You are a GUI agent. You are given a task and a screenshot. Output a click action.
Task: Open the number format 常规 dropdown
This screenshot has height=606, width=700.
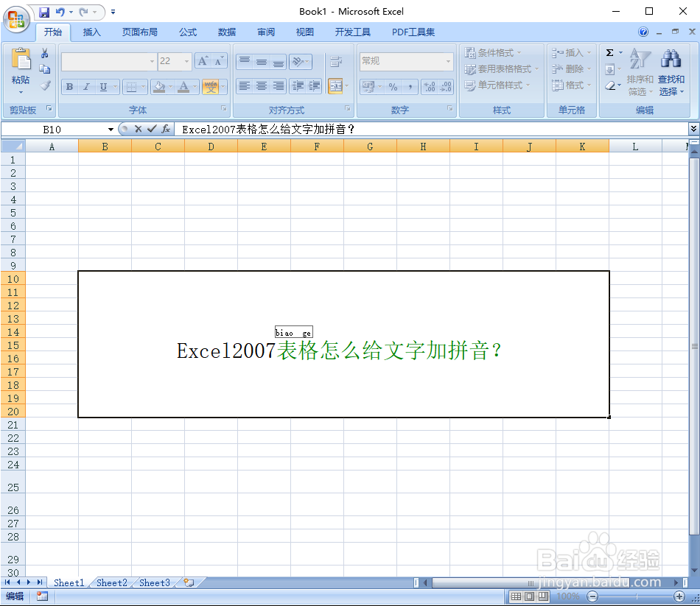[448, 61]
